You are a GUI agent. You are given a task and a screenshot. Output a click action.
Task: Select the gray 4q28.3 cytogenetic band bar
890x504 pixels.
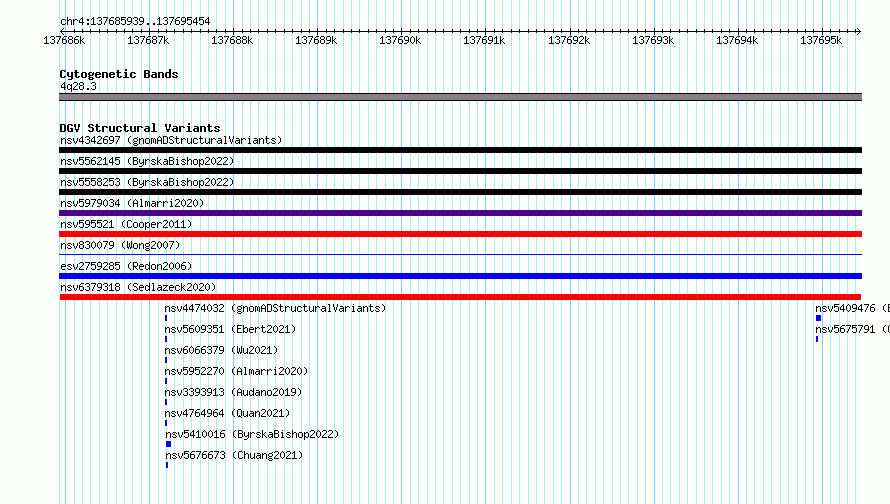point(460,97)
